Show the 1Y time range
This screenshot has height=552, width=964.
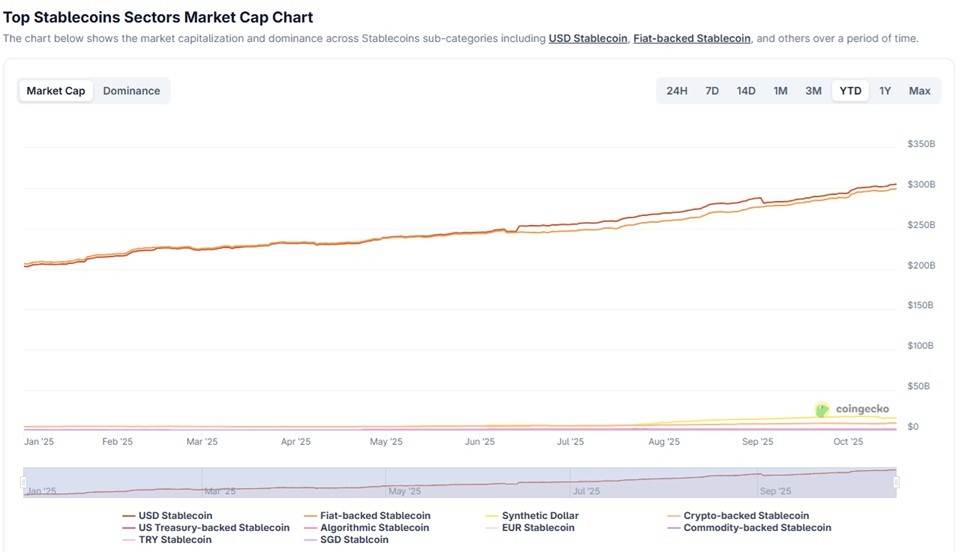(x=885, y=91)
